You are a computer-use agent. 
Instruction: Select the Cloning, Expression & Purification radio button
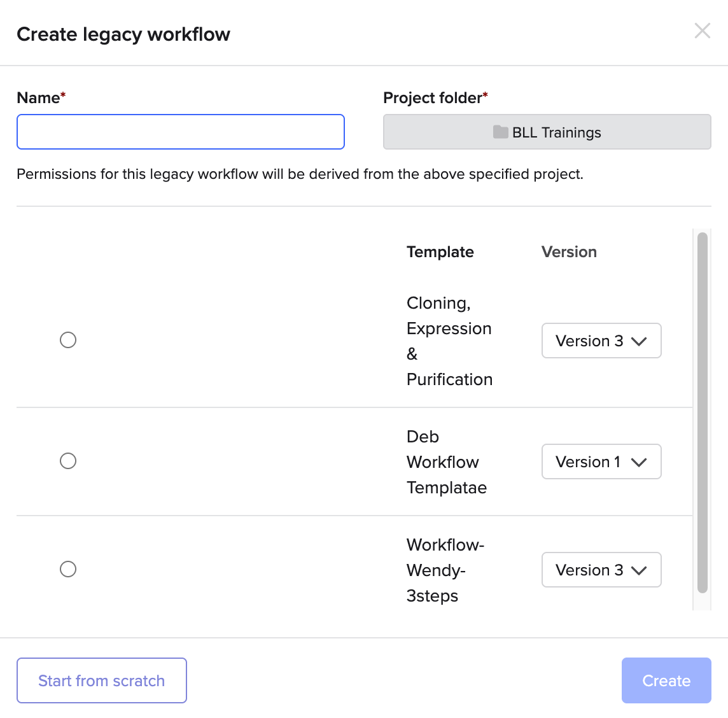(x=68, y=340)
